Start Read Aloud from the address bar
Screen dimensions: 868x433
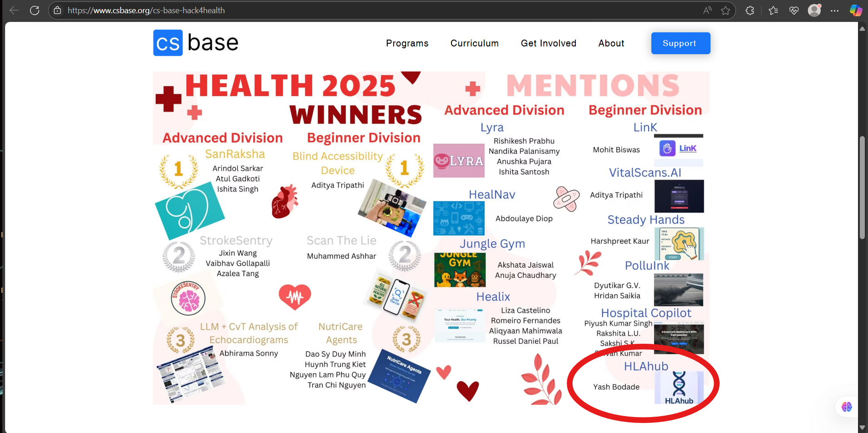[x=707, y=10]
